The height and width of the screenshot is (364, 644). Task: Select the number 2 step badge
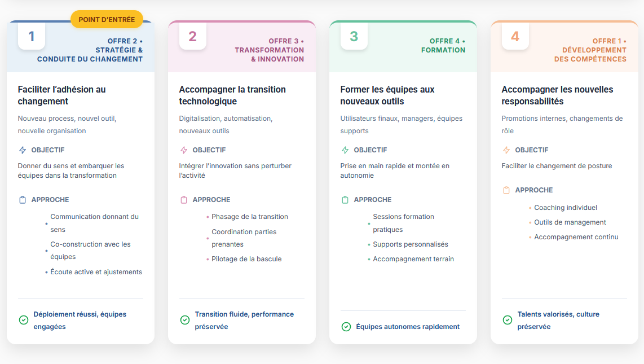coord(193,36)
